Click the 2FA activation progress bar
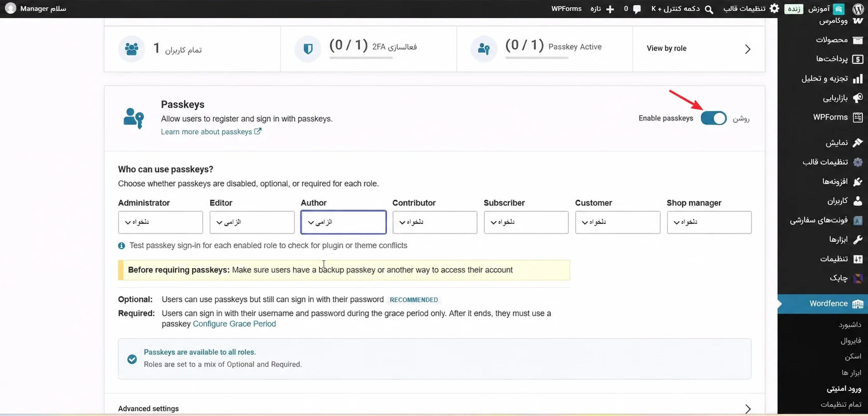This screenshot has width=868, height=416. [x=361, y=58]
